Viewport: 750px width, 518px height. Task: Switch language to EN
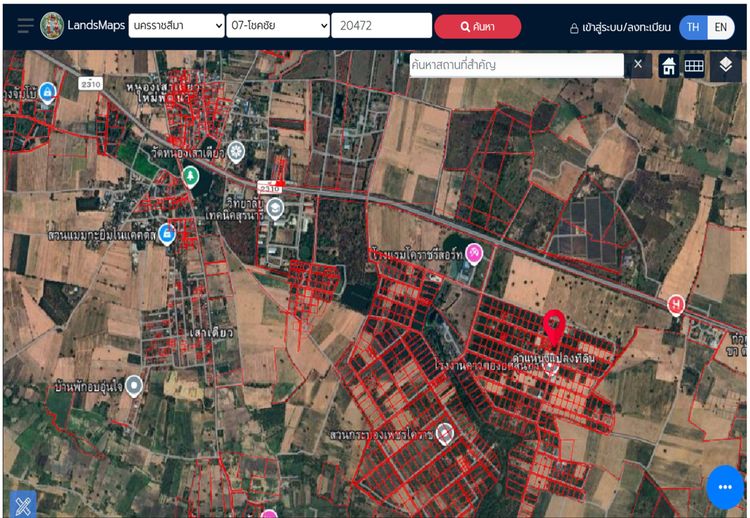coord(720,28)
